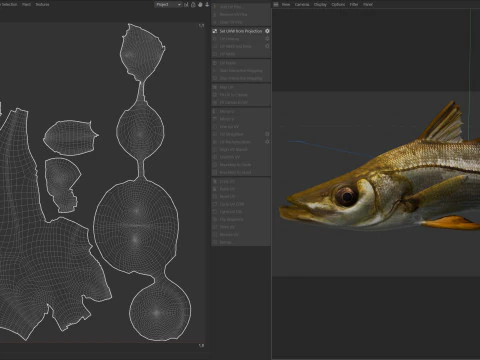Click Start Interactive Mapping
This screenshot has width=480, height=360.
pyautogui.click(x=241, y=70)
